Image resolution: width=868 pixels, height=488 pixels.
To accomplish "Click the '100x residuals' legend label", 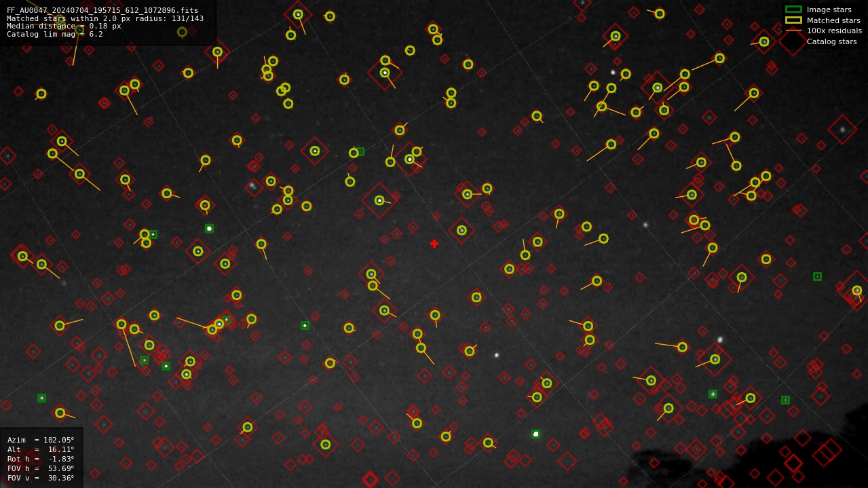I will 834,31.
